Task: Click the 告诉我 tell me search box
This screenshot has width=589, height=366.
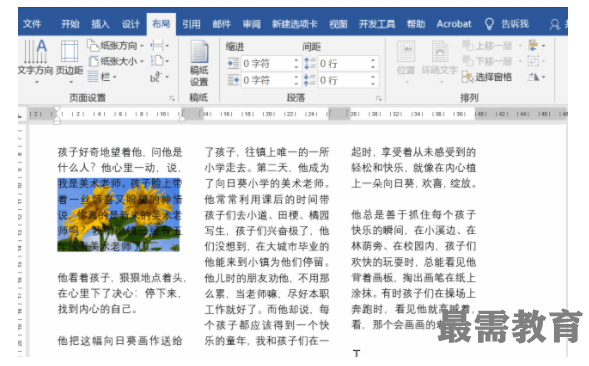Action: [x=515, y=24]
